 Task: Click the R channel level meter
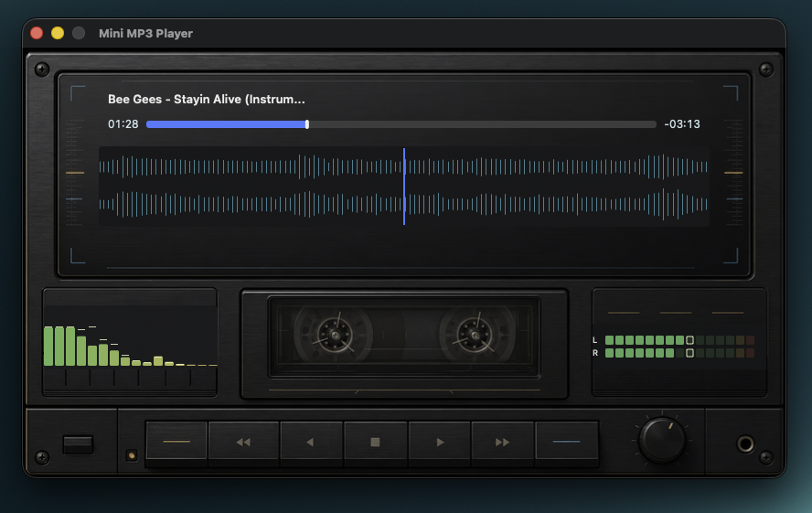(678, 353)
